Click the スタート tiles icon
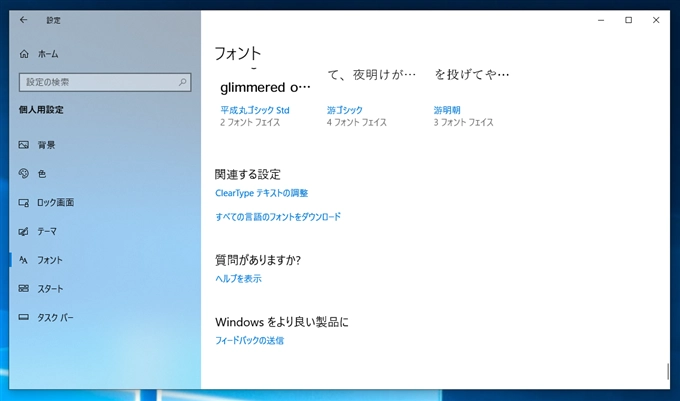This screenshot has height=401, width=680. point(23,289)
